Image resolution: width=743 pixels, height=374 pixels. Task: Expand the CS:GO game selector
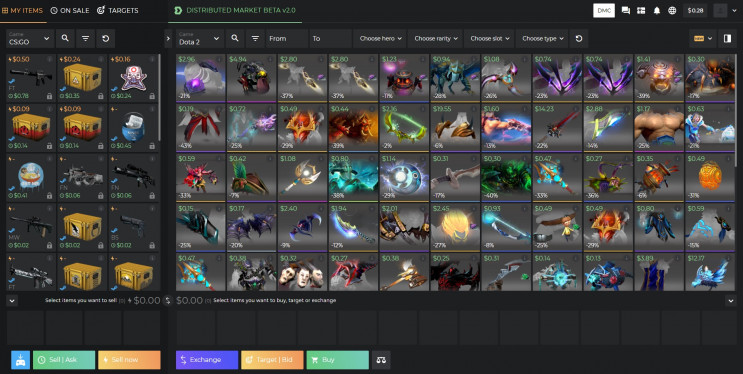click(x=29, y=38)
